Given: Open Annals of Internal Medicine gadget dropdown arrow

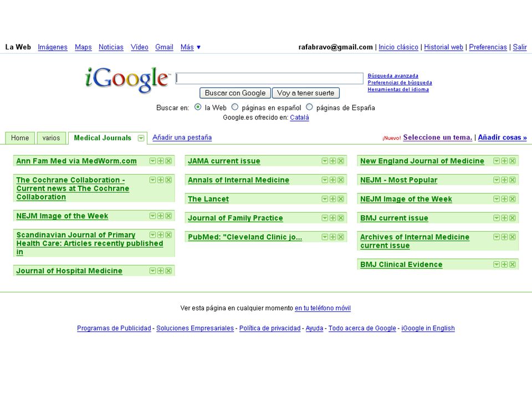Looking at the screenshot, I should (325, 180).
